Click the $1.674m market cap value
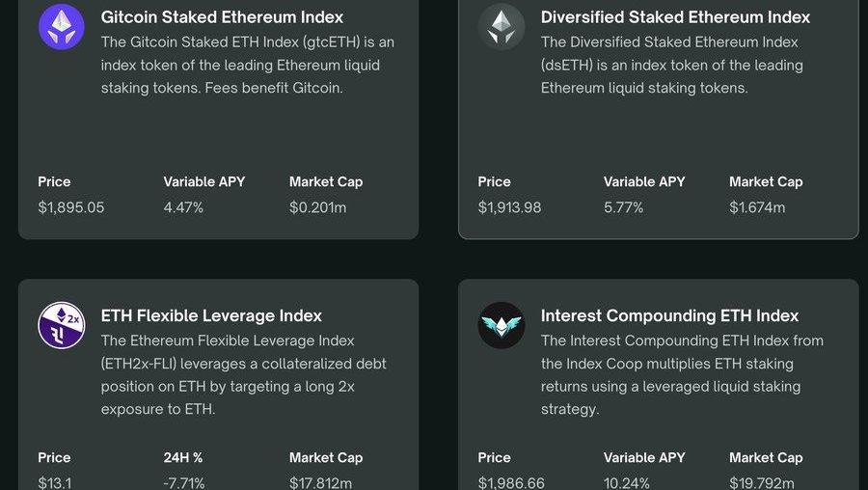The height and width of the screenshot is (490, 868). pos(757,207)
